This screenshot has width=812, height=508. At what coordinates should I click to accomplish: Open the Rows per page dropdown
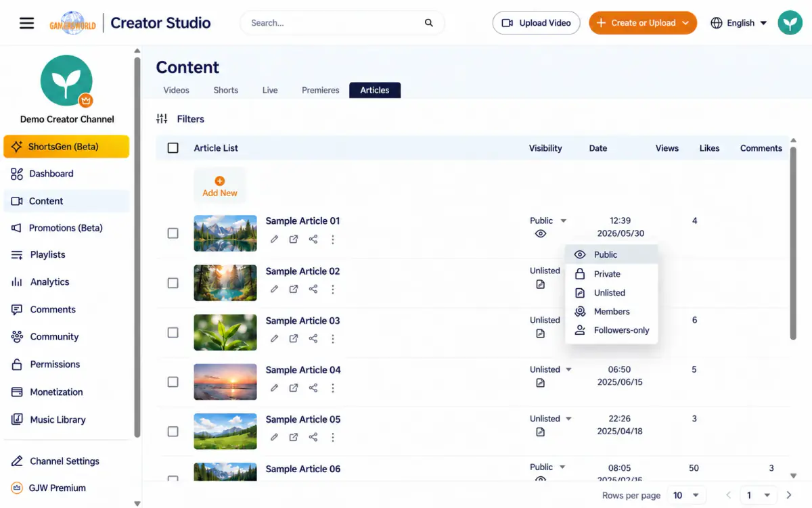coord(687,495)
